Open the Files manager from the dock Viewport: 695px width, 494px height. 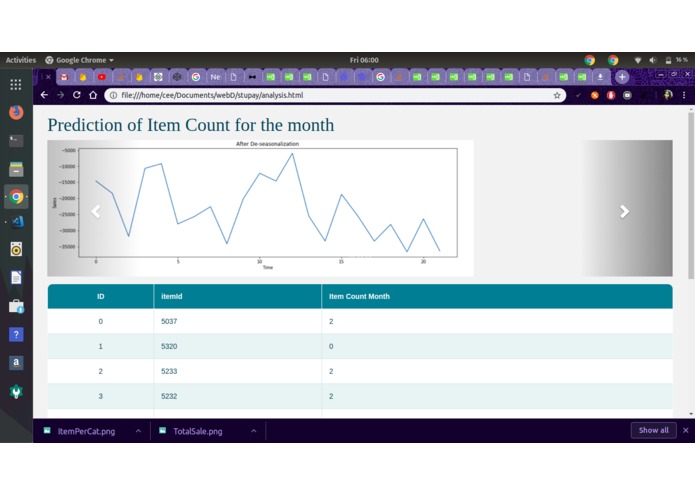tap(16, 169)
